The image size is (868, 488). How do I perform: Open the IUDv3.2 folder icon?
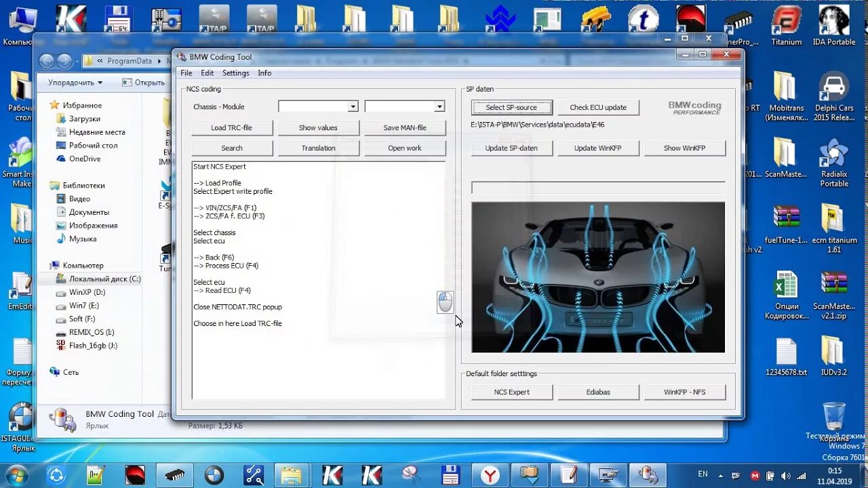coord(833,357)
